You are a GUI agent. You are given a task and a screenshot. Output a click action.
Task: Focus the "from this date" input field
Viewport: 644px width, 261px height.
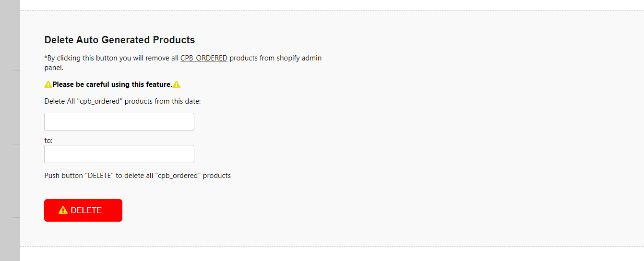119,121
